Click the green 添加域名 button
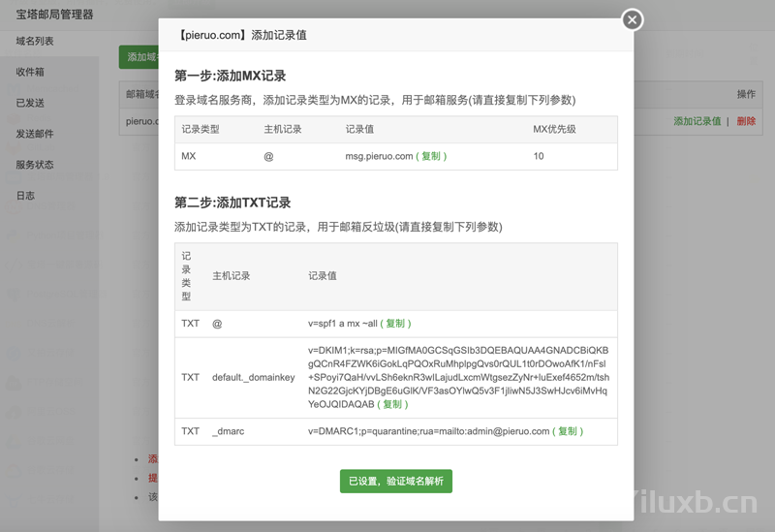This screenshot has width=775, height=532. tap(139, 57)
